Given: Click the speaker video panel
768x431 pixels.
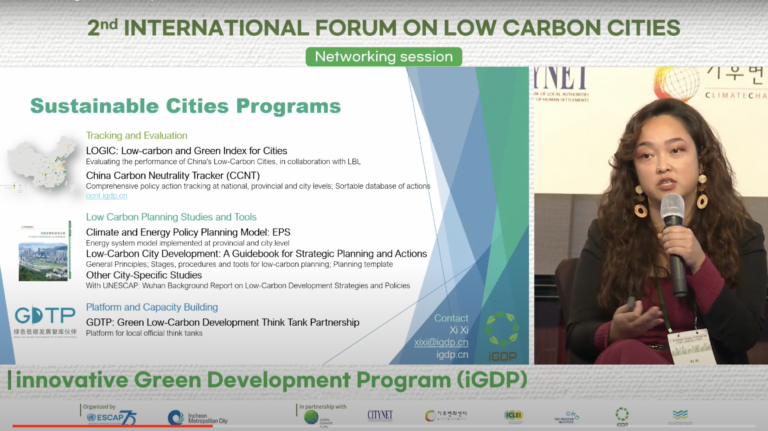Looking at the screenshot, I should point(651,216).
